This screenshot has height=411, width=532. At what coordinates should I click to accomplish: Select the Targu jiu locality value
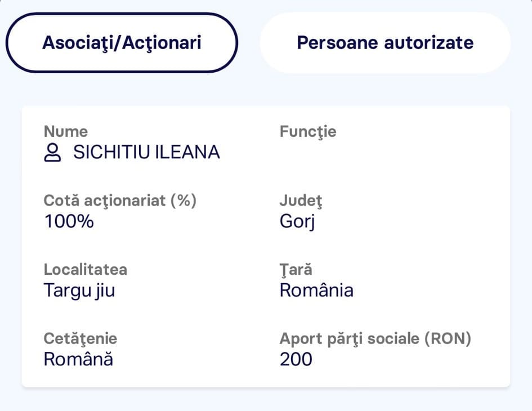[79, 291]
